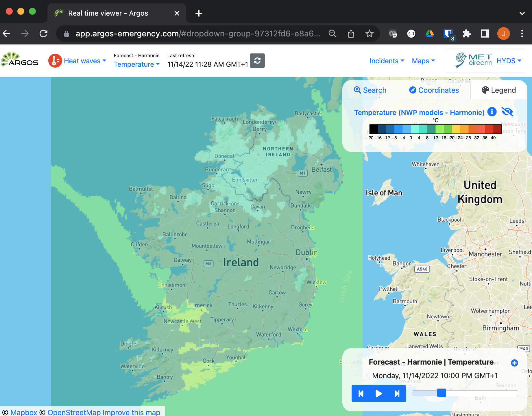
Task: Click the Manchester map label
Action: [485, 254]
